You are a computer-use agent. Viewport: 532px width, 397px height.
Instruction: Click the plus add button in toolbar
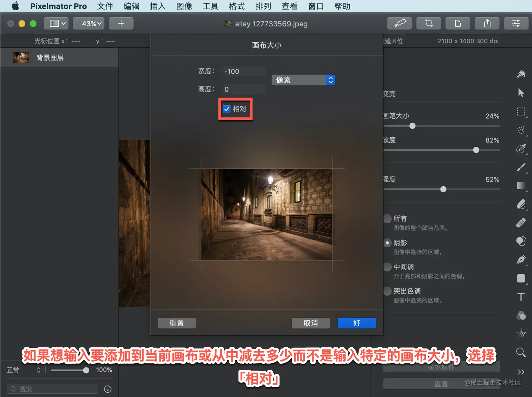121,24
